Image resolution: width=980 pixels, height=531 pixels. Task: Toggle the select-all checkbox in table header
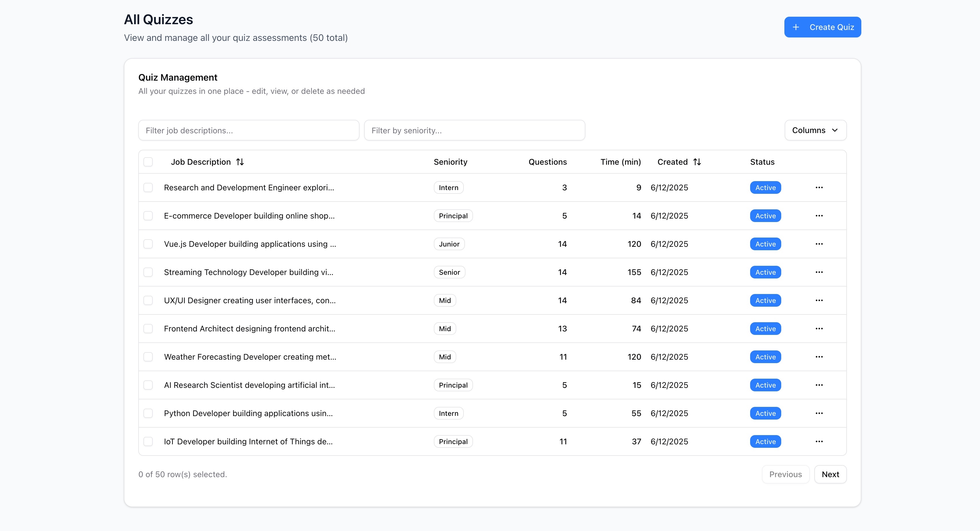pos(148,162)
